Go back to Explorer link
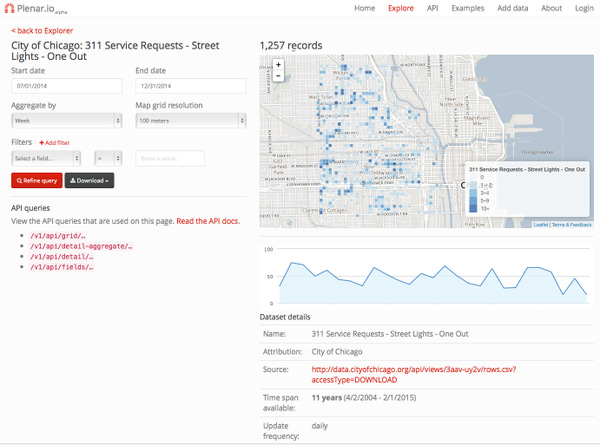The image size is (600, 445). (42, 31)
